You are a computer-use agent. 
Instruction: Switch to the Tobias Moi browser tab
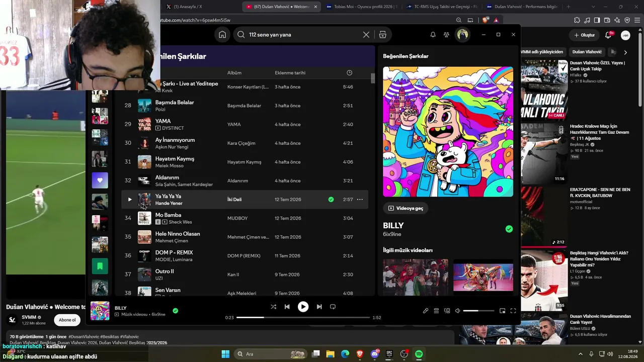click(361, 7)
